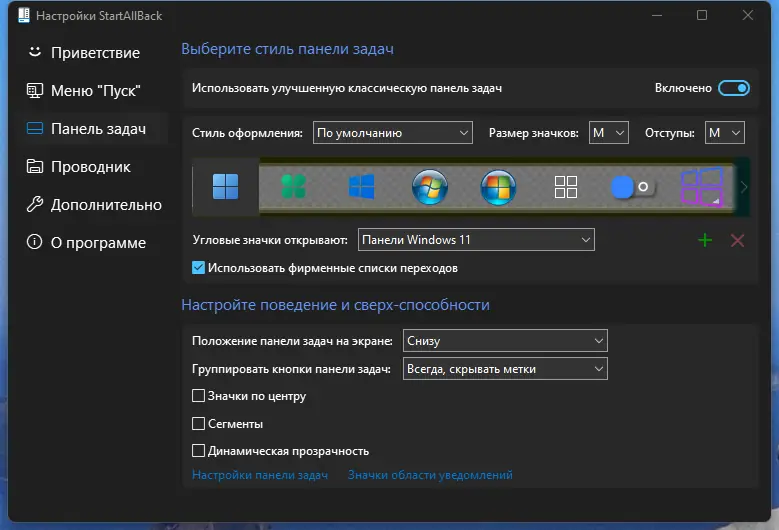
Task: Select the Windows 7 orb start icon
Action: pyautogui.click(x=430, y=187)
